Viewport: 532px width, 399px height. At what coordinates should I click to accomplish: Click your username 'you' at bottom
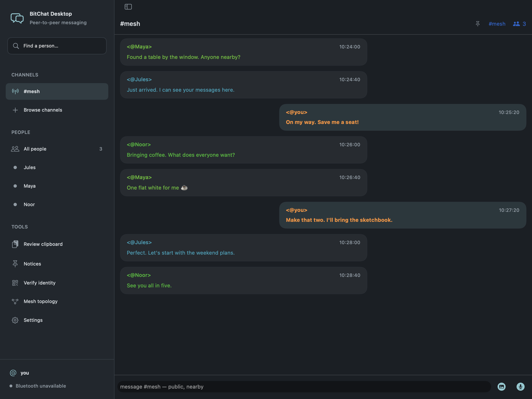[25, 373]
